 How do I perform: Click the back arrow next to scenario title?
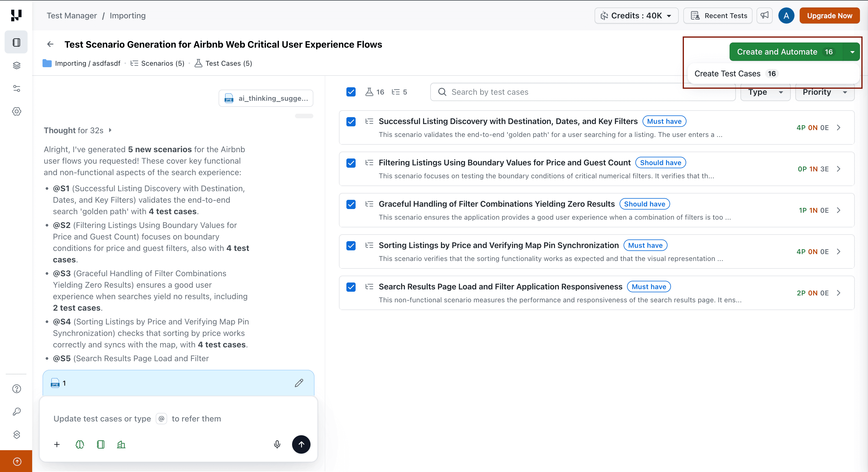pyautogui.click(x=50, y=44)
